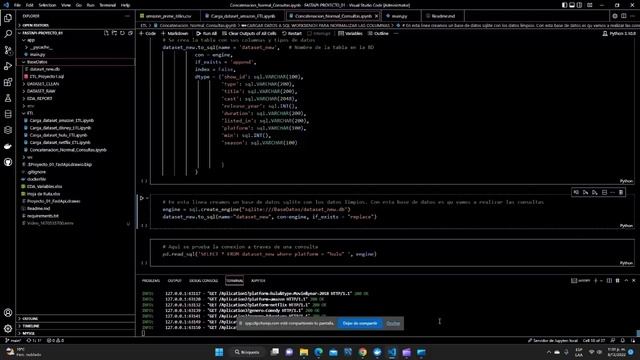Open the Manage gear in activity bar
The image size is (640, 360).
pyautogui.click(x=8, y=329)
